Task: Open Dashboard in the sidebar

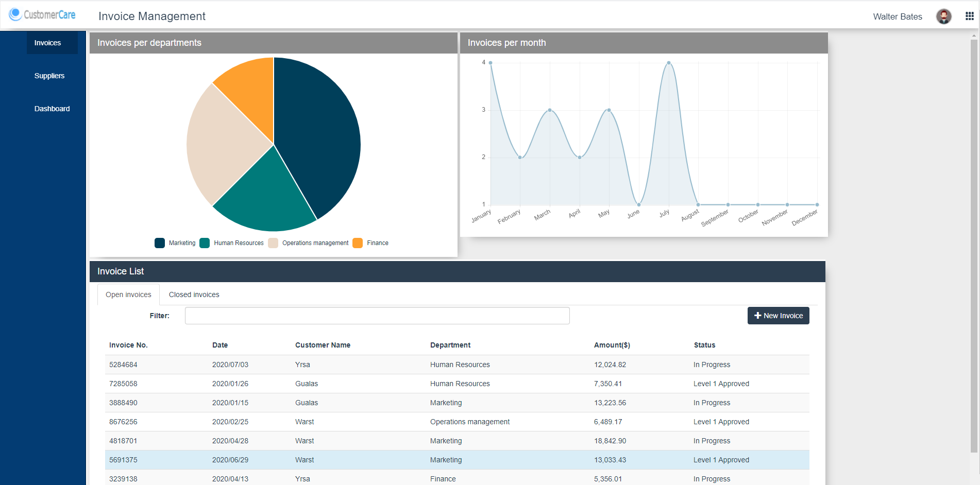Action: point(52,109)
